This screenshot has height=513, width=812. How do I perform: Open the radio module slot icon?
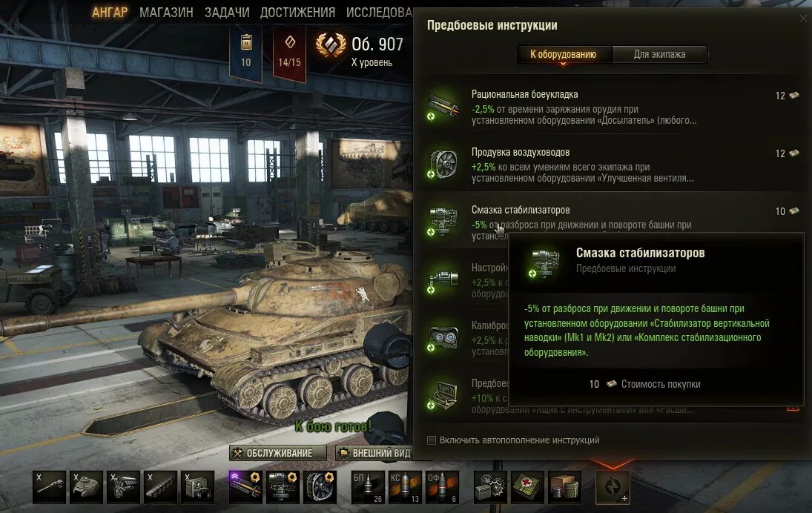[x=198, y=487]
